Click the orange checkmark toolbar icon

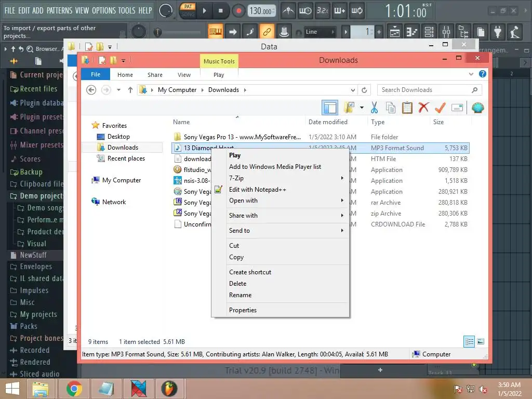coord(440,108)
